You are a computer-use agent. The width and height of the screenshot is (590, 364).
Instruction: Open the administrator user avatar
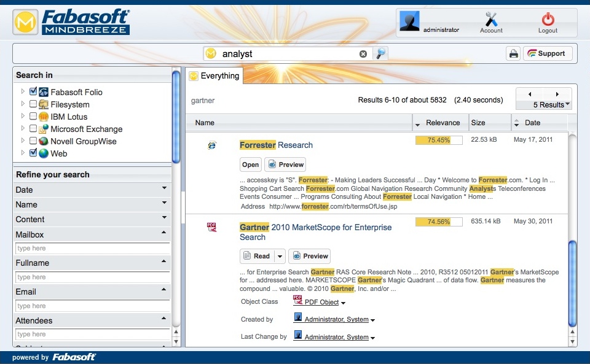point(409,21)
